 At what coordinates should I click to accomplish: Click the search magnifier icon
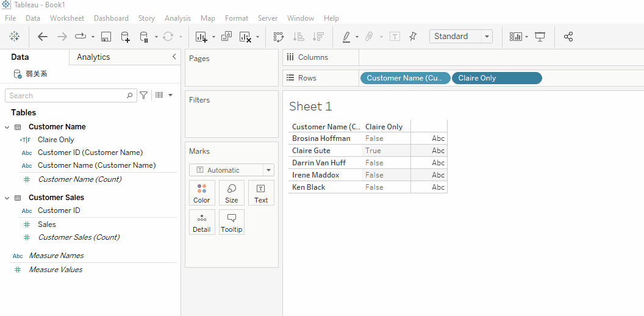[129, 95]
